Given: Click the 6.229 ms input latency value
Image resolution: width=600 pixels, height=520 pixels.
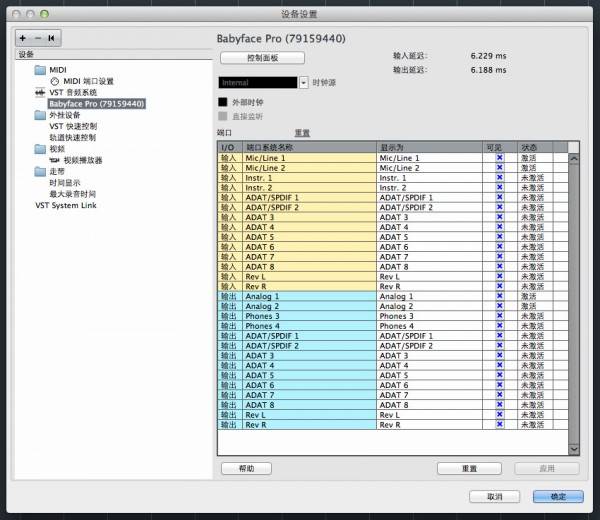Looking at the screenshot, I should (x=488, y=56).
